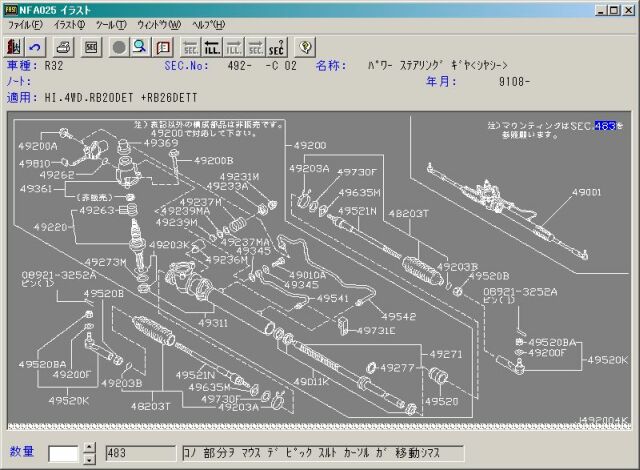Select part number 49271 in diagram
Viewport: 640px width, 470px height.
point(446,354)
